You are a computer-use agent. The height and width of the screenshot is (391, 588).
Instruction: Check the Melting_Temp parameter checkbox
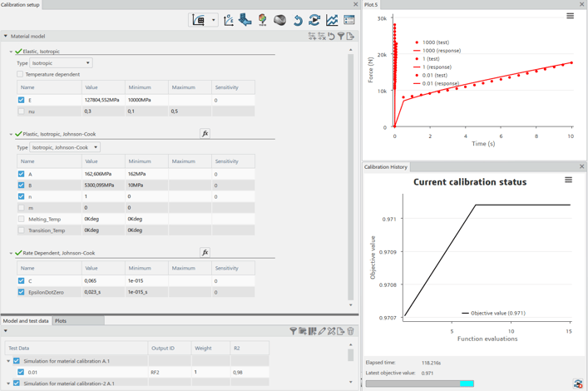(22, 219)
